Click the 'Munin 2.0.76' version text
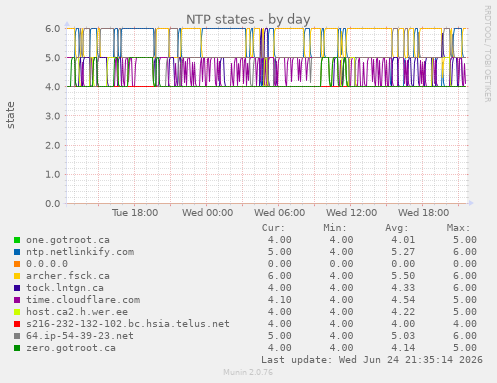The height and width of the screenshot is (383, 497). 248,372
